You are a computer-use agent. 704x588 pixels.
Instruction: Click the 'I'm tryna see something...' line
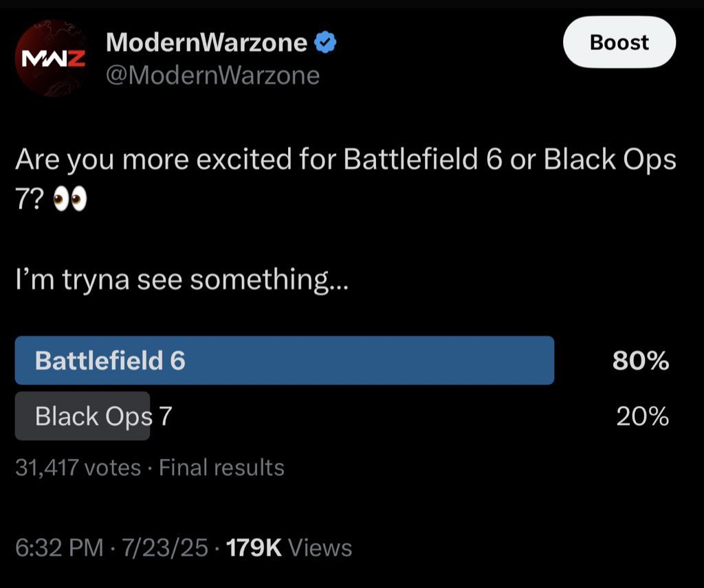181,279
